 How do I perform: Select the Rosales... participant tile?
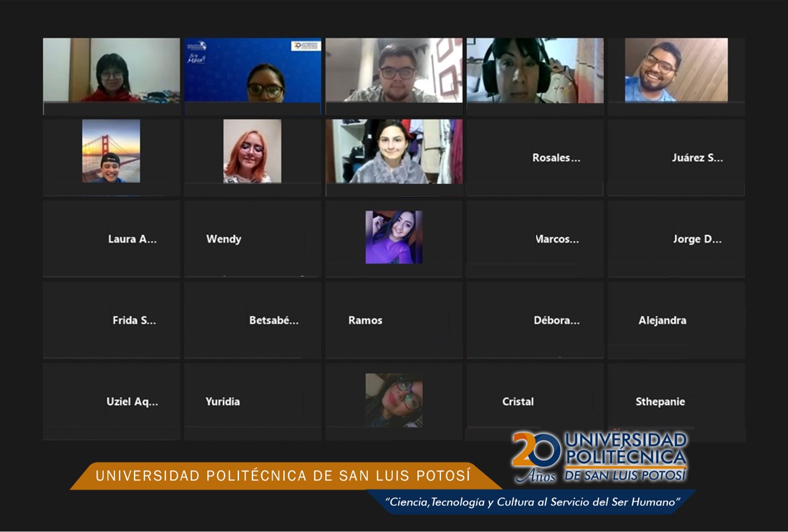534,158
